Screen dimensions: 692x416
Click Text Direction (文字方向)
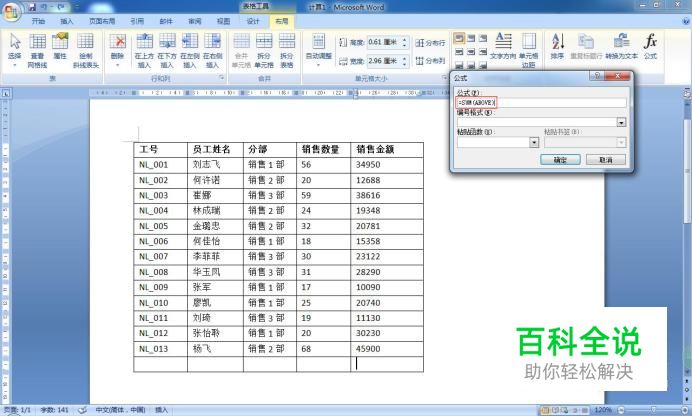[x=503, y=46]
